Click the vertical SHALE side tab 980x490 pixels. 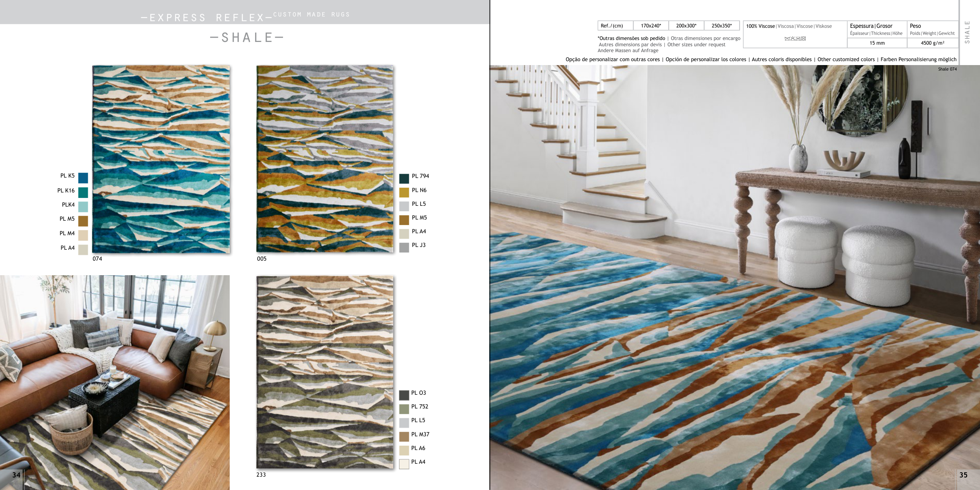point(967,32)
